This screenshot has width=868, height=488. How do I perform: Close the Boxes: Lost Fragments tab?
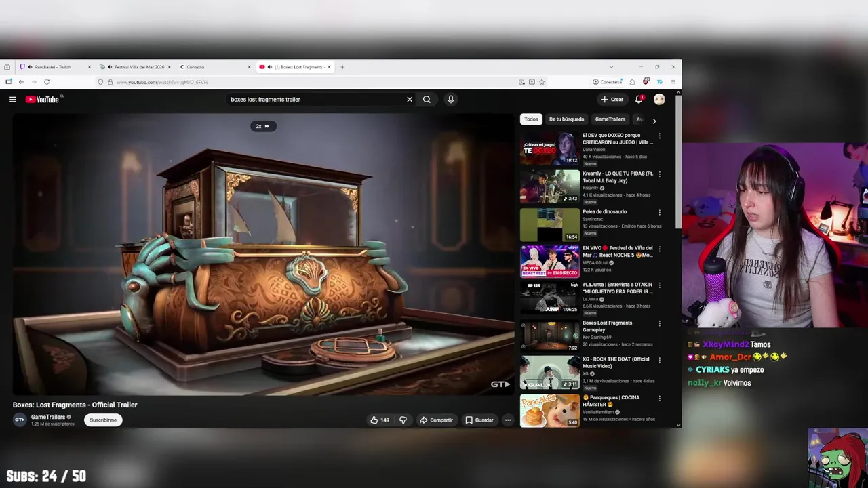[x=330, y=67]
